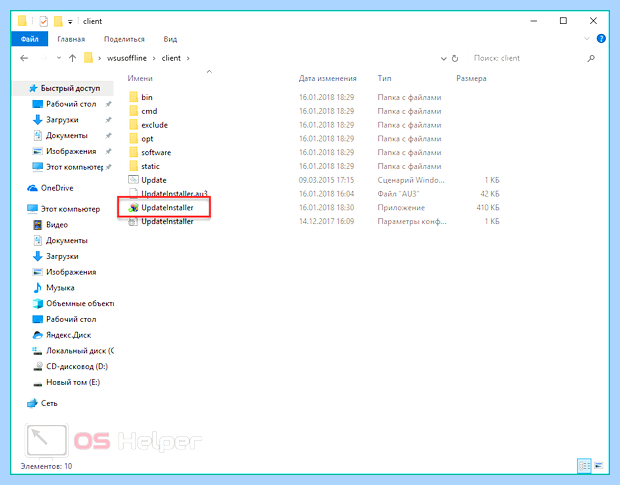Select Быстрый доступ in navigation pane

click(x=64, y=88)
